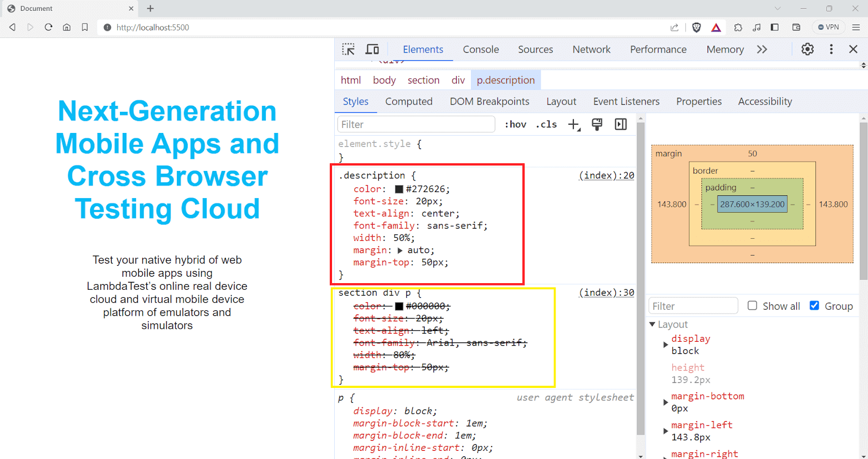Click the new style rule plus icon
This screenshot has height=459, width=868.
tap(573, 125)
